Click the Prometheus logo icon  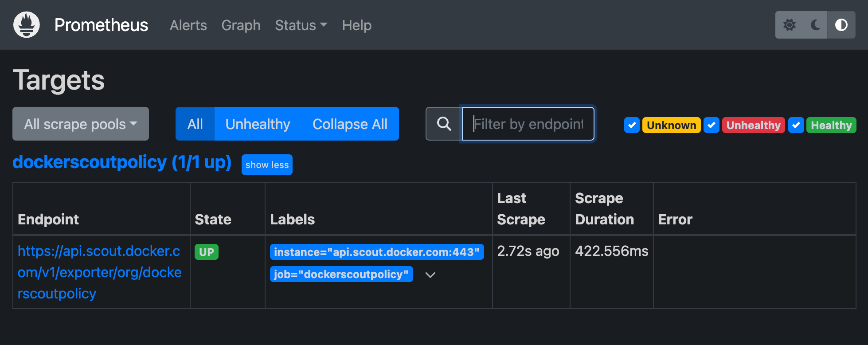click(x=26, y=25)
